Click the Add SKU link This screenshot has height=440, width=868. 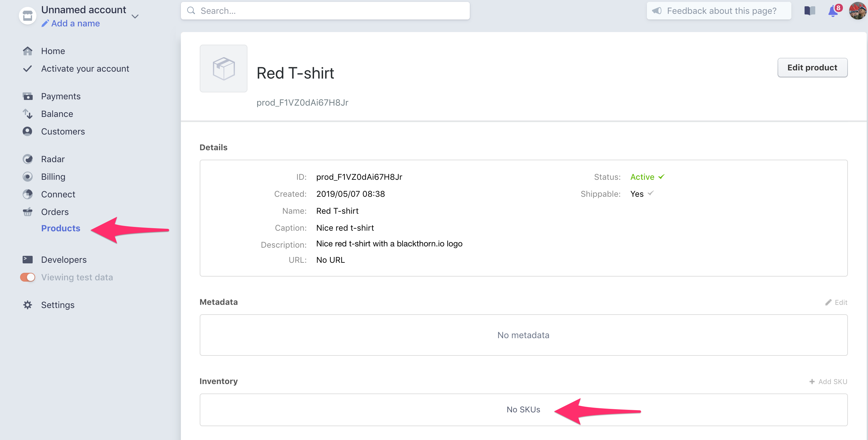pos(833,381)
